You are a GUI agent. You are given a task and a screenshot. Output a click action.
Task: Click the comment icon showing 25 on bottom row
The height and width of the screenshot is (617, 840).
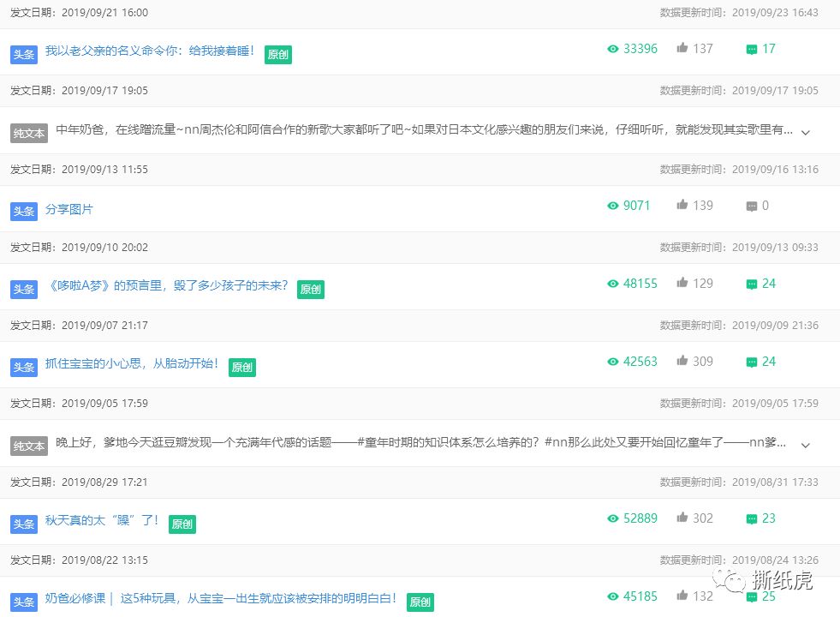pos(749,596)
